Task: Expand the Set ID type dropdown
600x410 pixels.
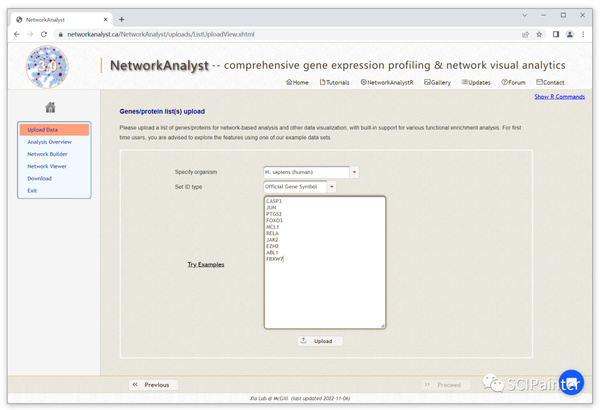Action: tap(332, 187)
